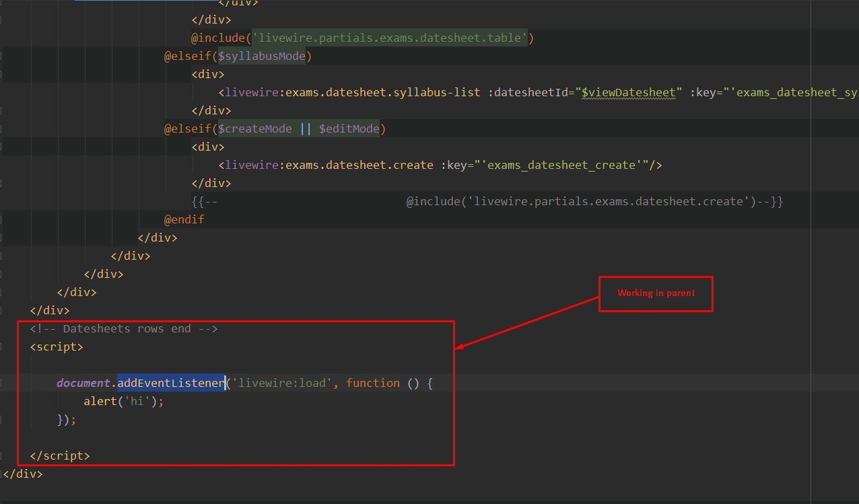The height and width of the screenshot is (504, 859).
Task: Place cursor on the highlighted addEventListener text
Action: pos(170,382)
